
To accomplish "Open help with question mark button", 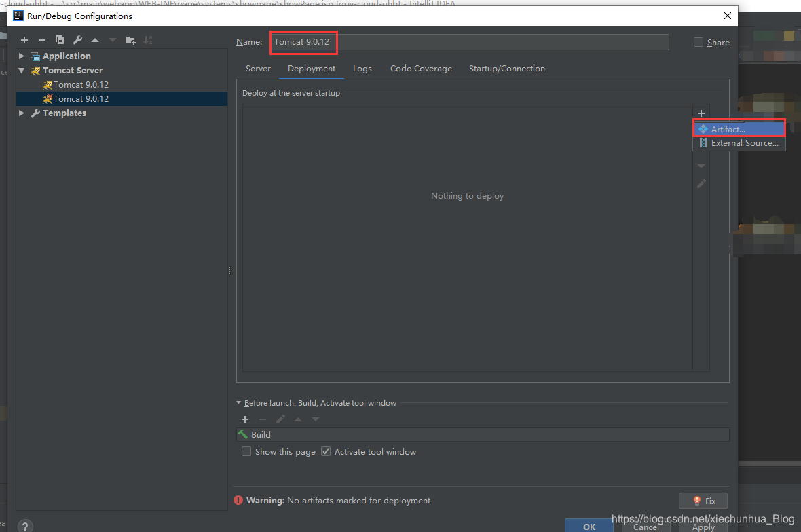I will pyautogui.click(x=25, y=526).
